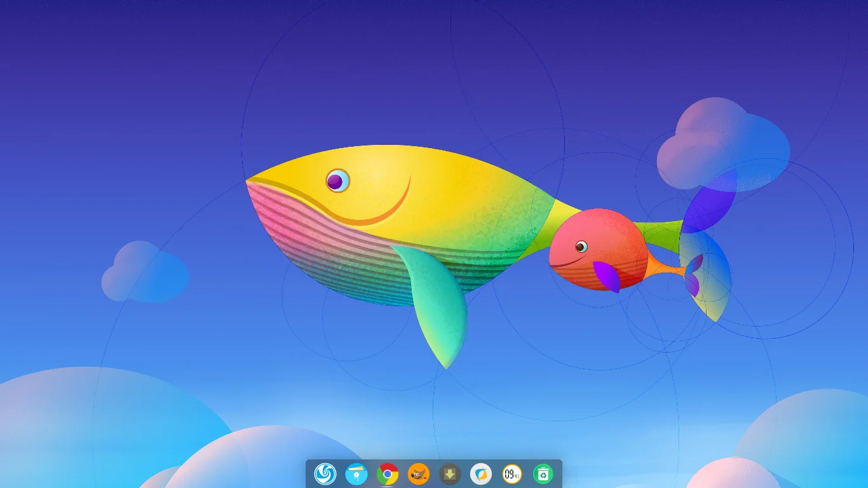868x488 pixels.
Task: Open the Deepin launcher from the dock
Action: [325, 473]
